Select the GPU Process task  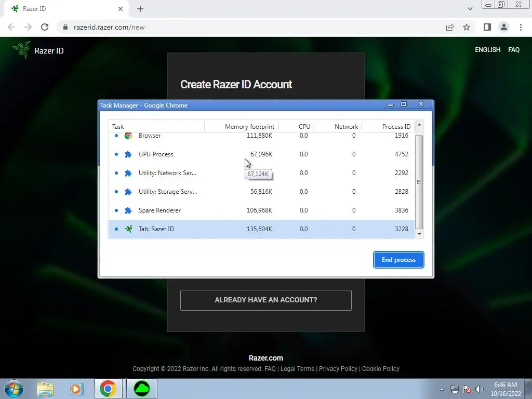point(261,154)
